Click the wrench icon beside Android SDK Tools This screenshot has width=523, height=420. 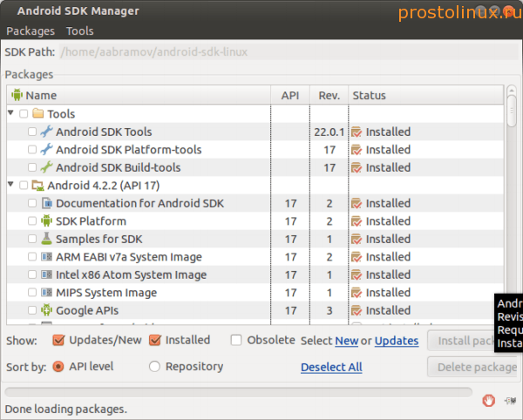(46, 132)
